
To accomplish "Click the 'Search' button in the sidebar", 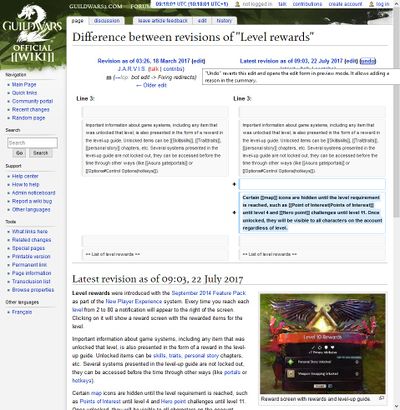I will click(40, 153).
